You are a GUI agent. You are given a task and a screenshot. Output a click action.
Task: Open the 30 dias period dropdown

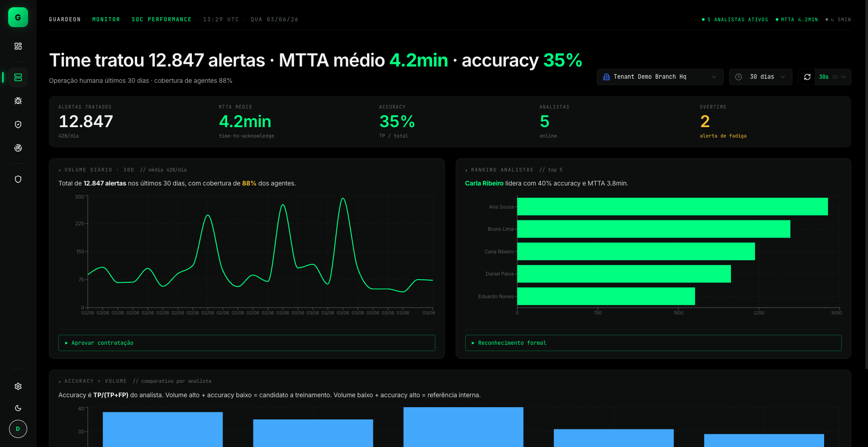pyautogui.click(x=761, y=77)
